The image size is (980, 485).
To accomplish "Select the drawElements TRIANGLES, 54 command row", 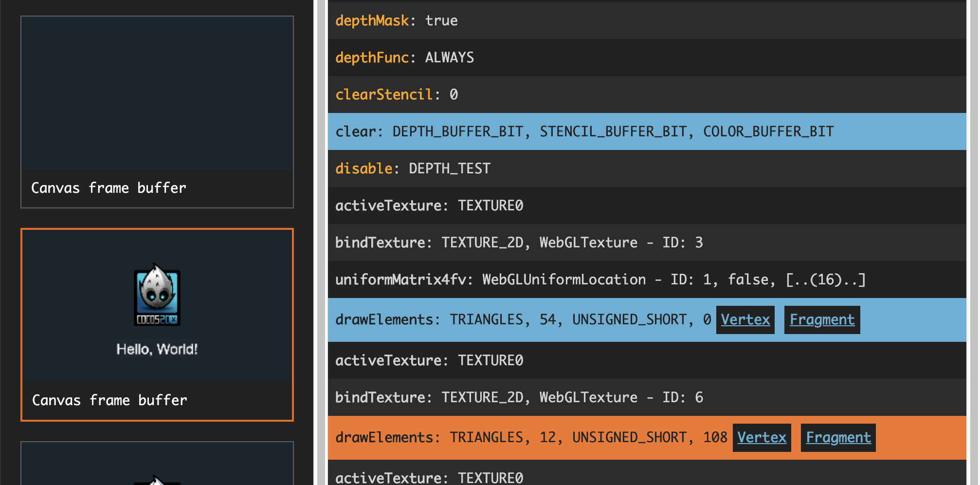I will (647, 320).
